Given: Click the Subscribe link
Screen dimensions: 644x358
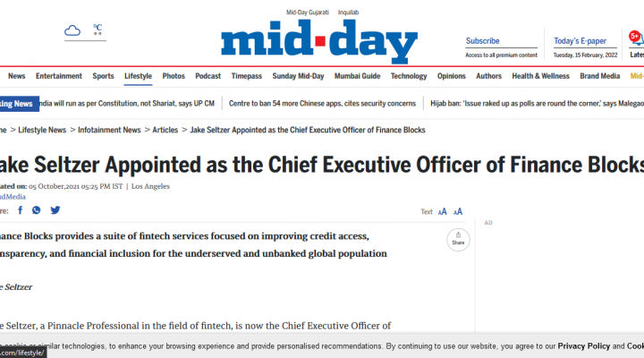Looking at the screenshot, I should [x=483, y=41].
